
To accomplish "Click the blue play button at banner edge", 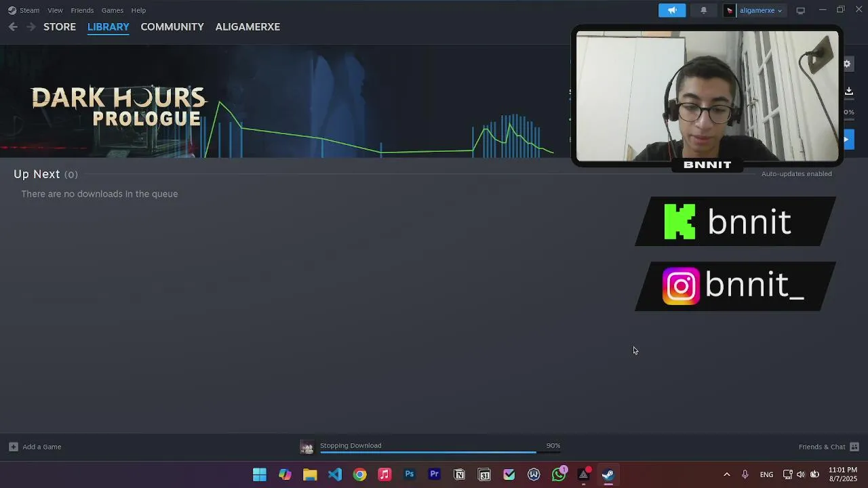I will point(846,140).
